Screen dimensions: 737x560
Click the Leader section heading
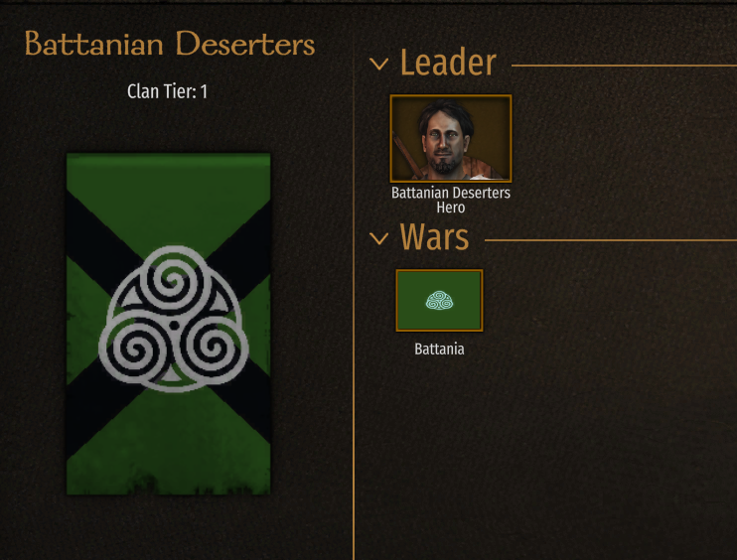coord(448,63)
